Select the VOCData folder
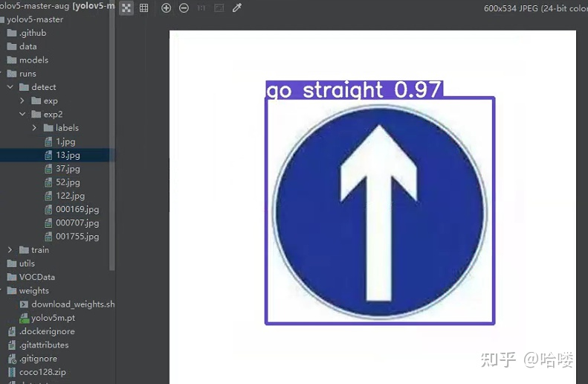 tap(31, 277)
